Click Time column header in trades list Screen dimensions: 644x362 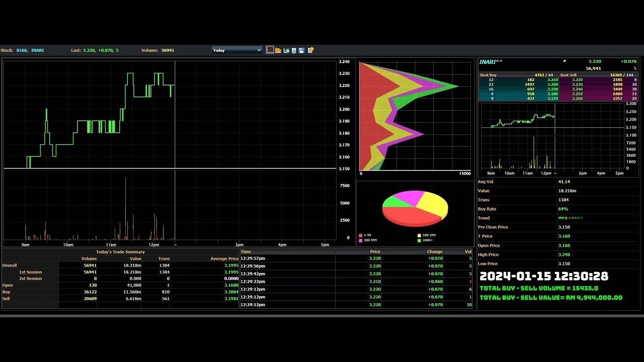coord(246,251)
